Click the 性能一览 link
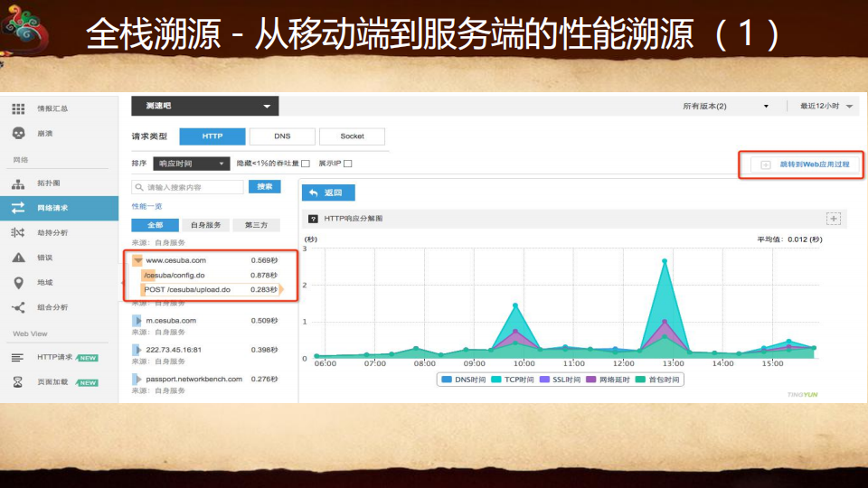This screenshot has width=868, height=488. (146, 206)
